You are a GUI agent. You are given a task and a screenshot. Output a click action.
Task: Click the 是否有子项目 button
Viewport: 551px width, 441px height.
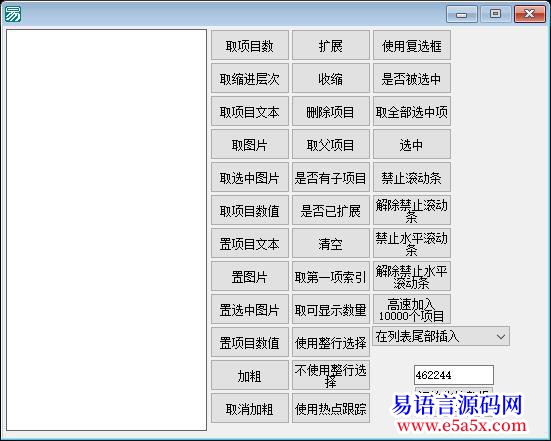pyautogui.click(x=331, y=177)
